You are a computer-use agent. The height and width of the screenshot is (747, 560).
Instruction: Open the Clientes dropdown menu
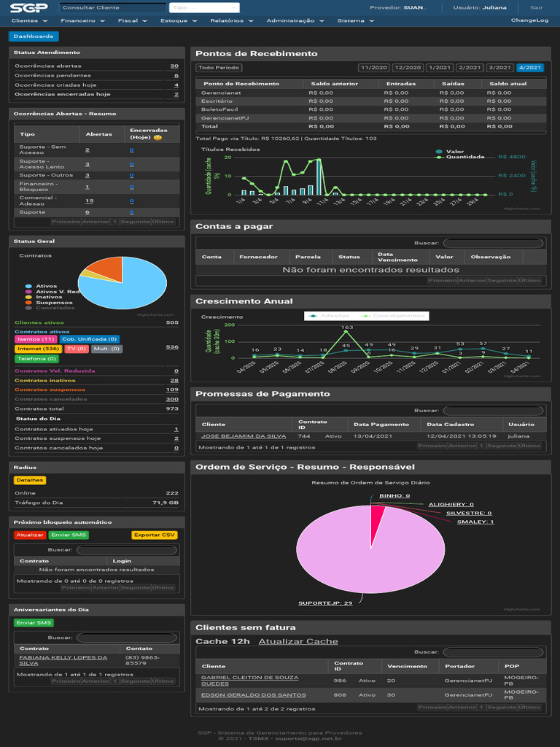pos(29,21)
